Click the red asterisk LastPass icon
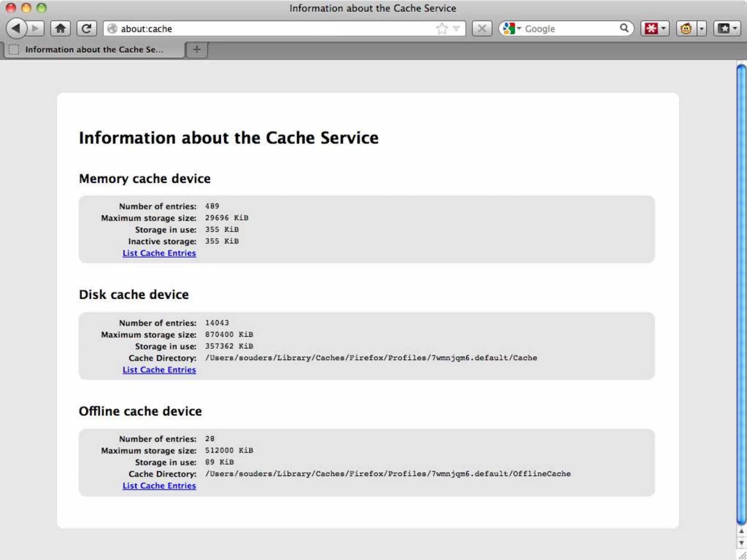 (651, 28)
